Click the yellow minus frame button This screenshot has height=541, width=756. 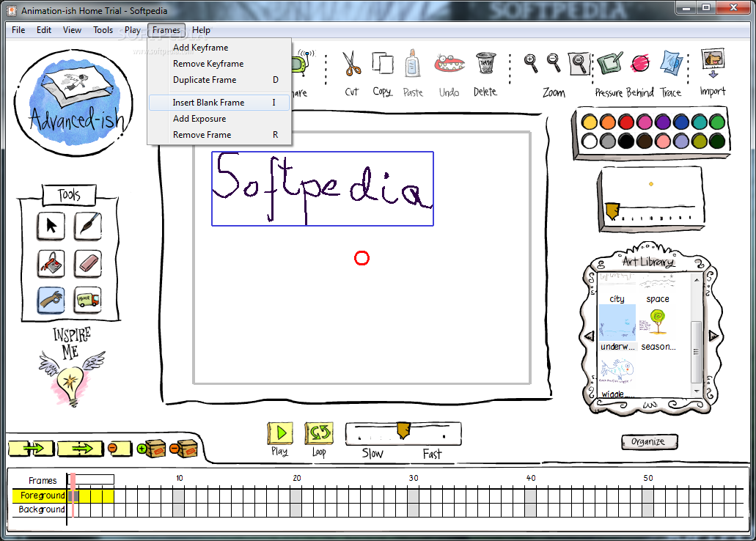click(120, 449)
